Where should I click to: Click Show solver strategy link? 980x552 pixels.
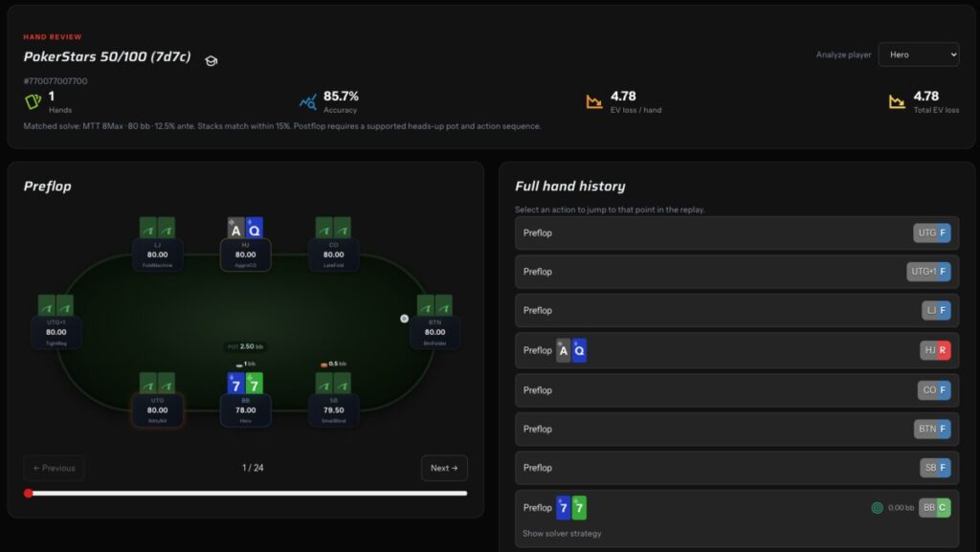562,533
